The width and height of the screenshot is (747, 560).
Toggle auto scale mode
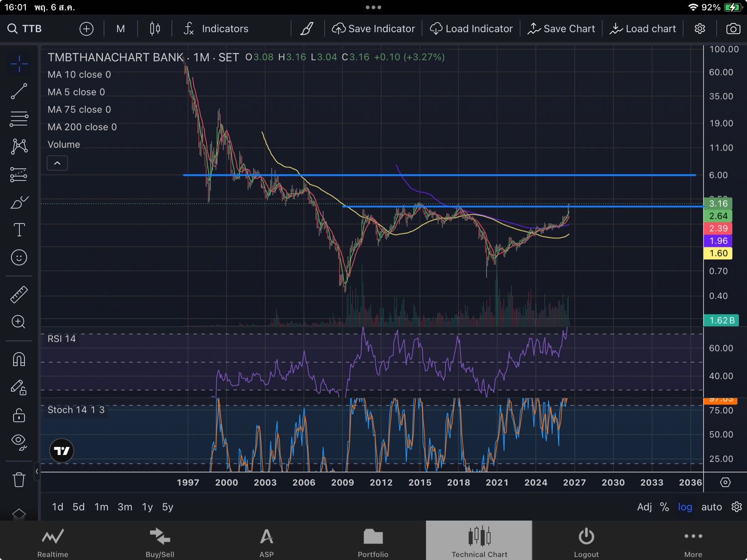click(x=712, y=507)
